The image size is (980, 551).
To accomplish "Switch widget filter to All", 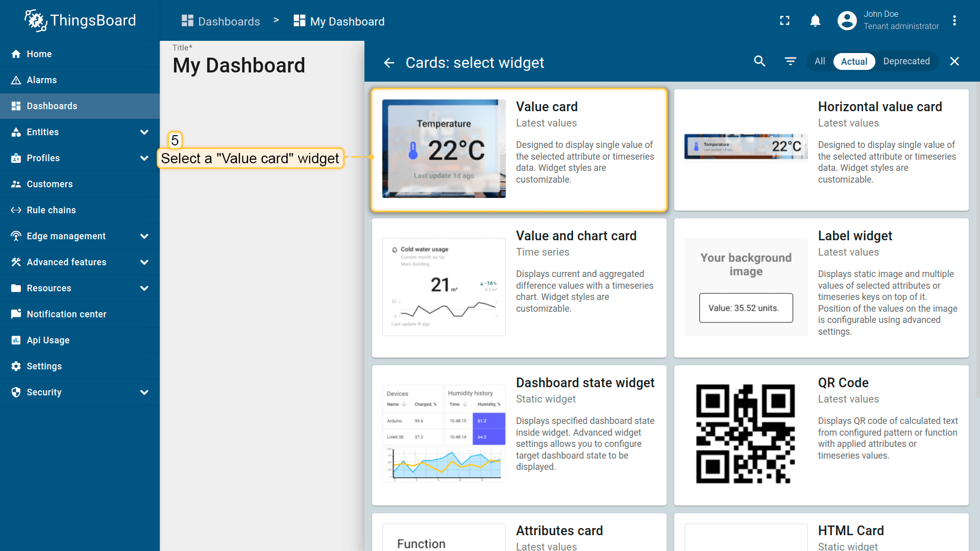I will click(820, 61).
